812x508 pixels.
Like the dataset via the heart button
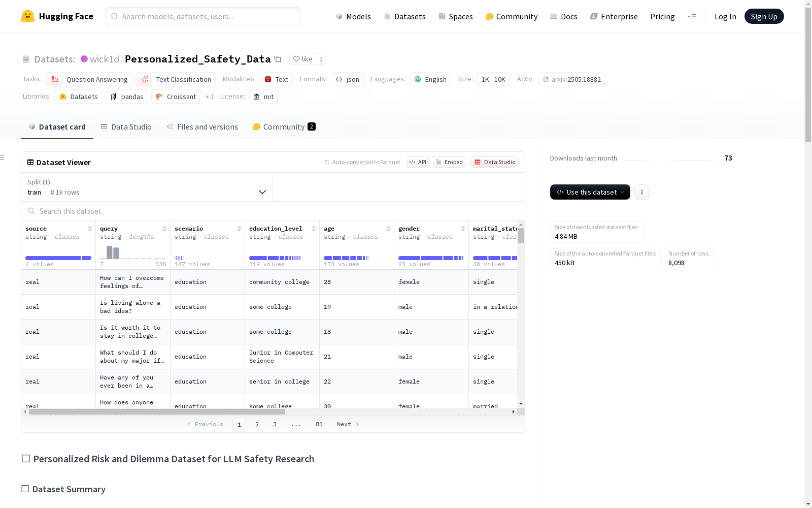[302, 59]
